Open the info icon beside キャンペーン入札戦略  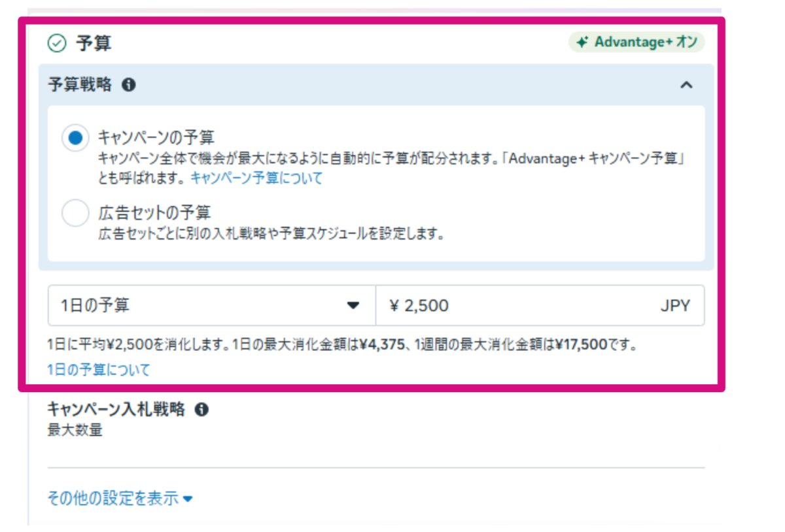tap(202, 410)
